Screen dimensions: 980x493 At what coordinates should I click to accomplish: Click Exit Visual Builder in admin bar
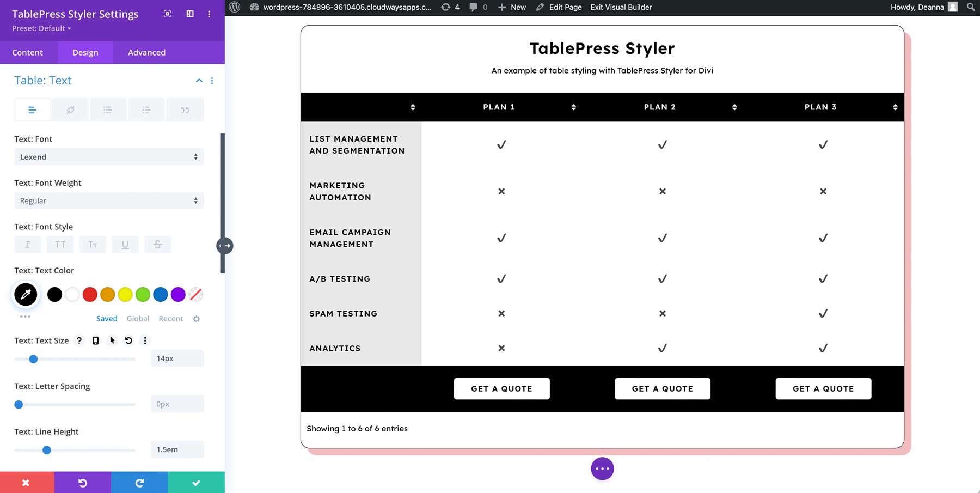(x=621, y=7)
